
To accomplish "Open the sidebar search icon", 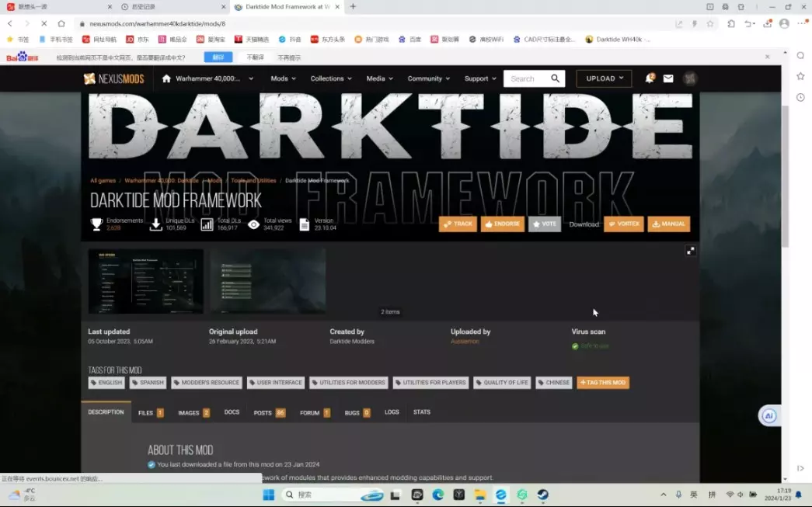I will coord(800,56).
